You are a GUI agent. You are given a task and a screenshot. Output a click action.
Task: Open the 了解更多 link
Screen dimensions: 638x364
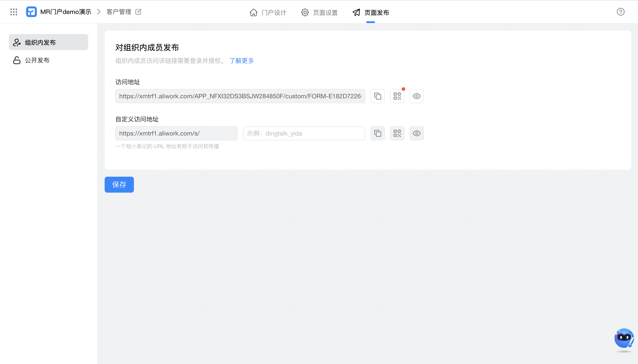coord(242,61)
